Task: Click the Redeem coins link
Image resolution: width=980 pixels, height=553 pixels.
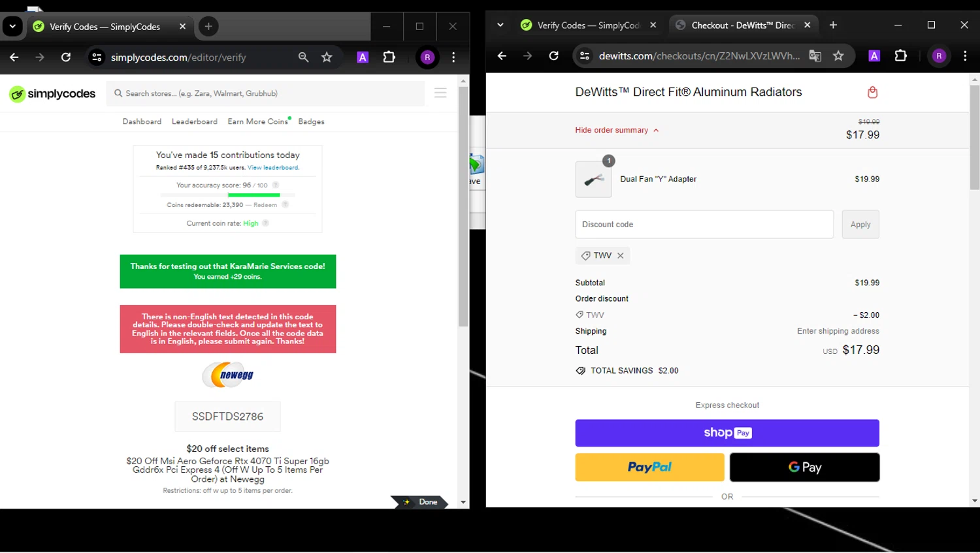Action: (265, 205)
